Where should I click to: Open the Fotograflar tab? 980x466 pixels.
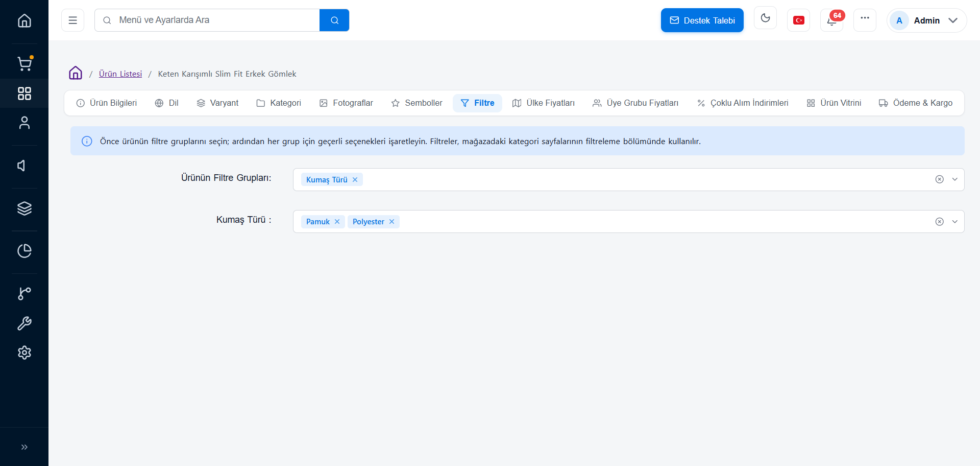tap(346, 103)
